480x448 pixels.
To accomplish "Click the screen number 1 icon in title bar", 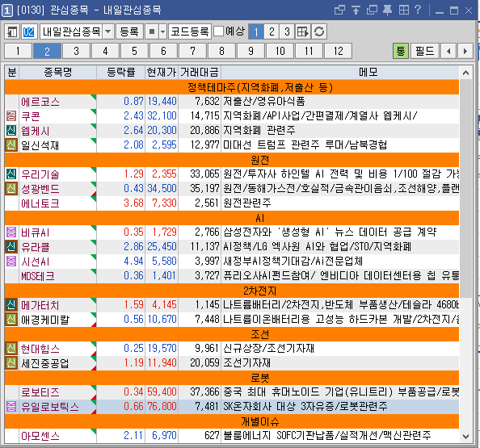I will (x=7, y=10).
